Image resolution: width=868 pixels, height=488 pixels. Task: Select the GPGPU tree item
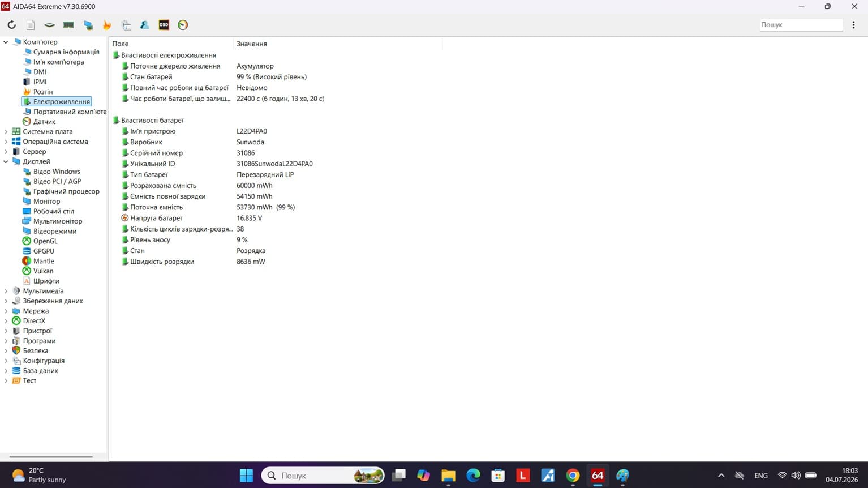[x=44, y=251]
